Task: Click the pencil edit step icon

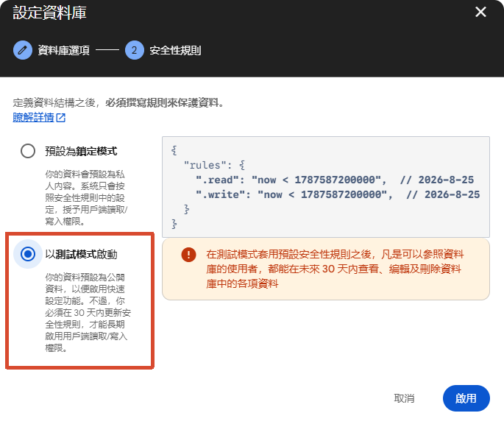Action: coord(23,50)
